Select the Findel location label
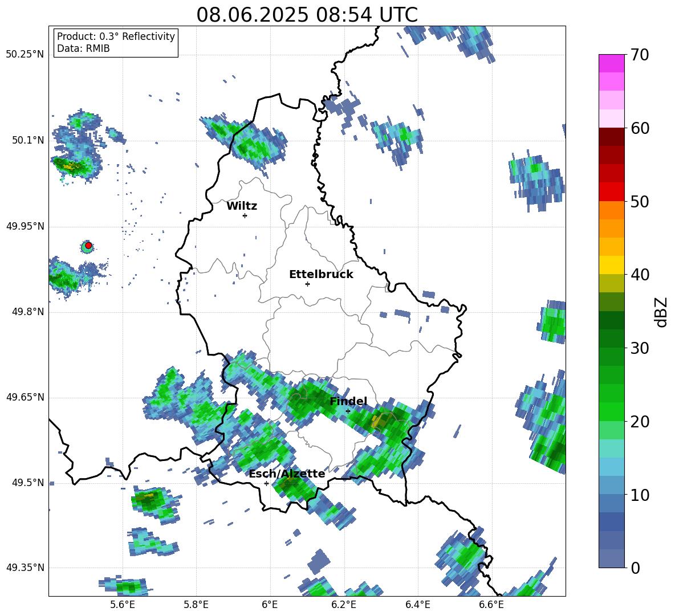The image size is (675, 616). tap(348, 401)
